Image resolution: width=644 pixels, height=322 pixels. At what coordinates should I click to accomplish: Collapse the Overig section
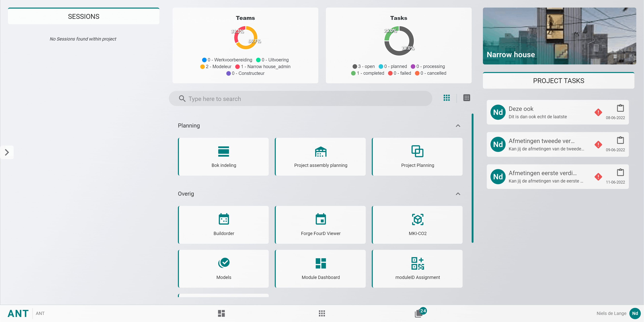(458, 194)
